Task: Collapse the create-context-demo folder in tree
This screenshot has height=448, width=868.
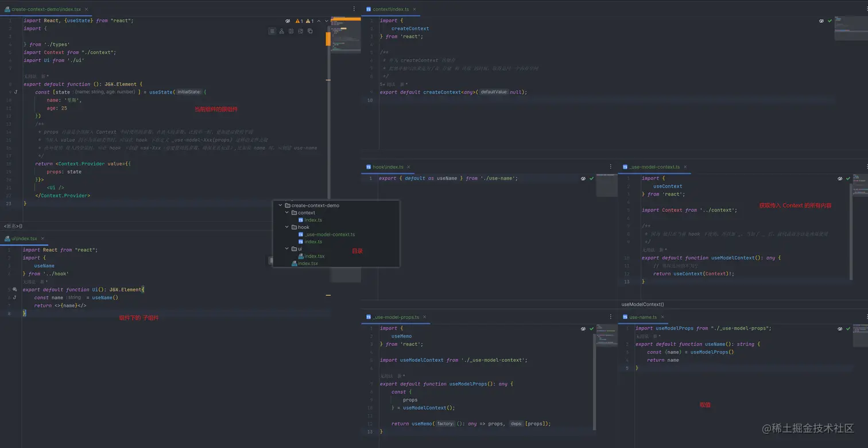Action: [x=280, y=205]
